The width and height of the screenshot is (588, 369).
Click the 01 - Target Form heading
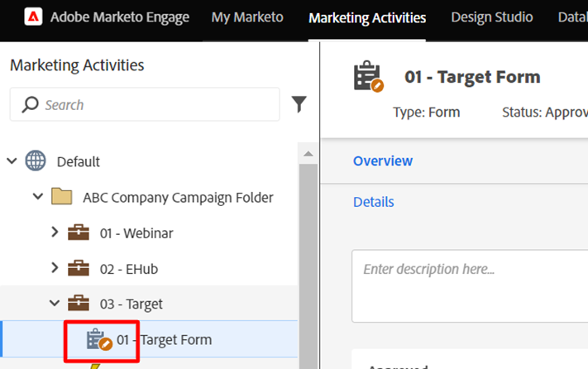[x=472, y=77]
